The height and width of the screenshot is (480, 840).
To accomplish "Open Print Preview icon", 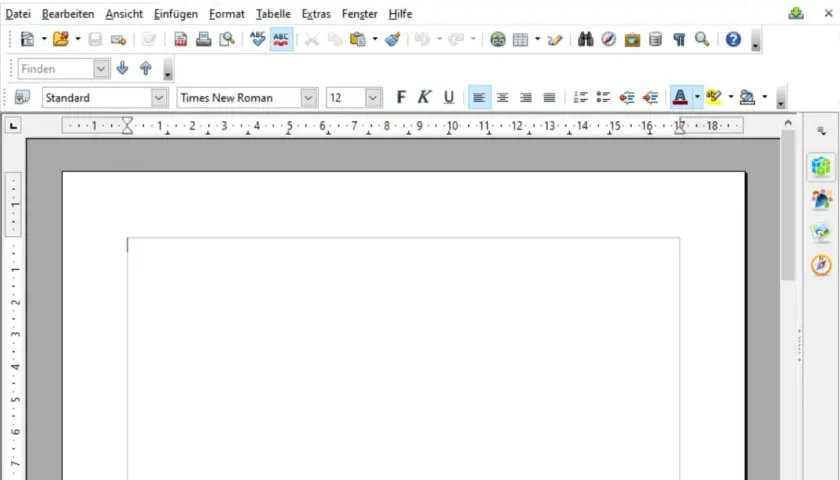I will coord(227,39).
